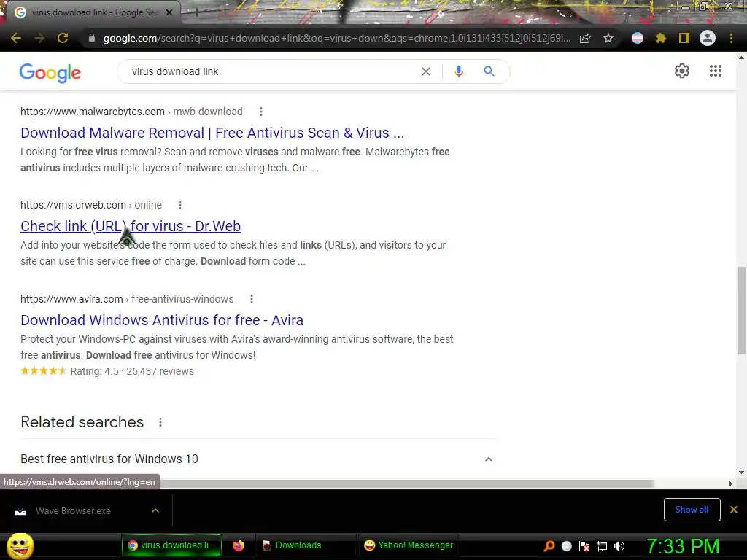Click the flag notification tray icon
Viewport: 747px width, 560px height.
click(x=584, y=546)
